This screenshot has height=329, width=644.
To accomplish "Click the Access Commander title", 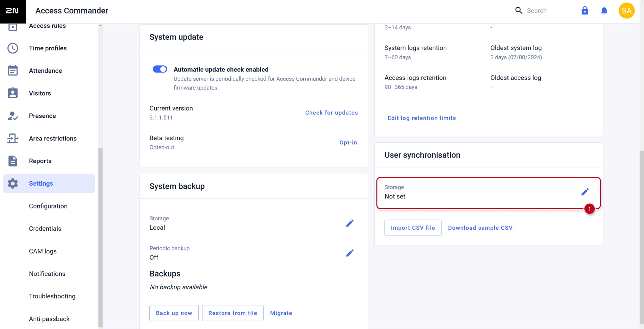I will pyautogui.click(x=72, y=11).
